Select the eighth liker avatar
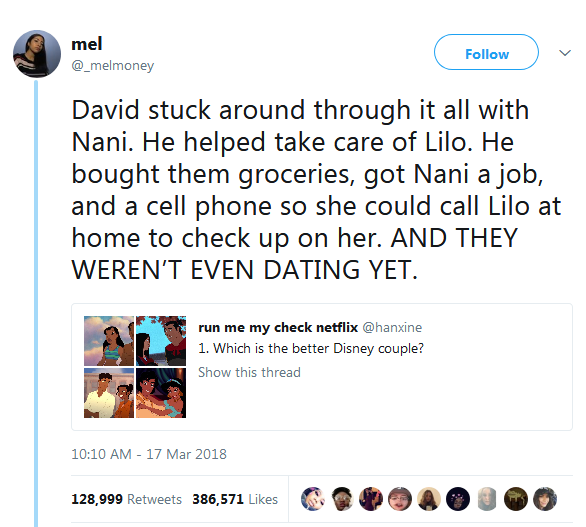Screen dimensions: 586x527 pyautogui.click(x=516, y=499)
